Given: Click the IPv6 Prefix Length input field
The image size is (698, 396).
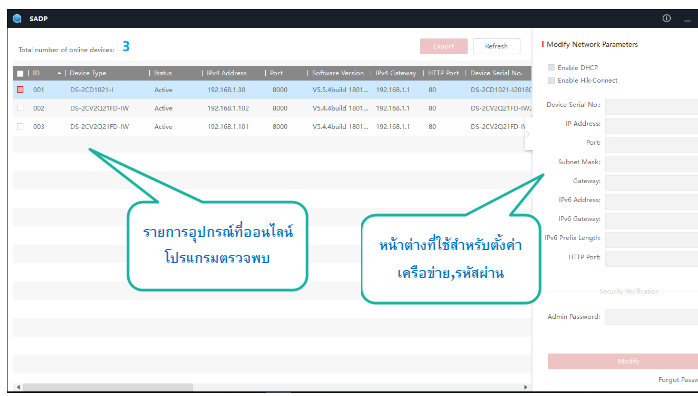Looking at the screenshot, I should coord(651,240).
